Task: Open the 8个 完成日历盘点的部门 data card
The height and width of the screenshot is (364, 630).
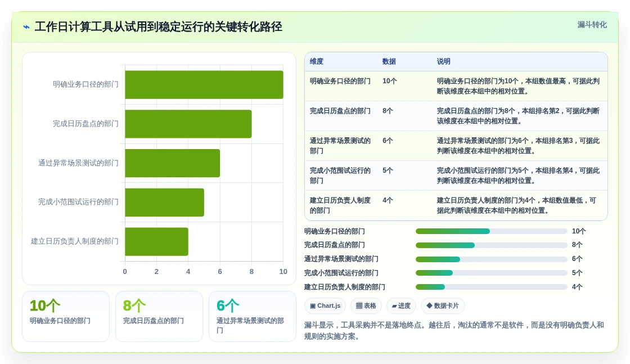Action: [x=159, y=317]
